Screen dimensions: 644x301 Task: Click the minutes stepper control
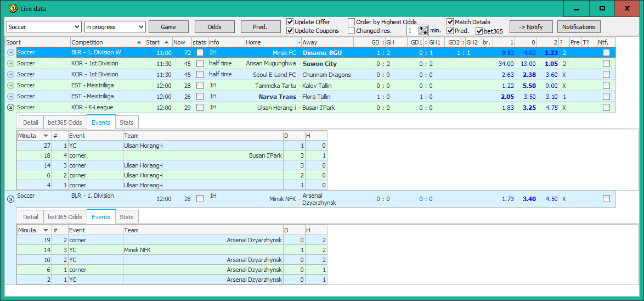coord(423,31)
